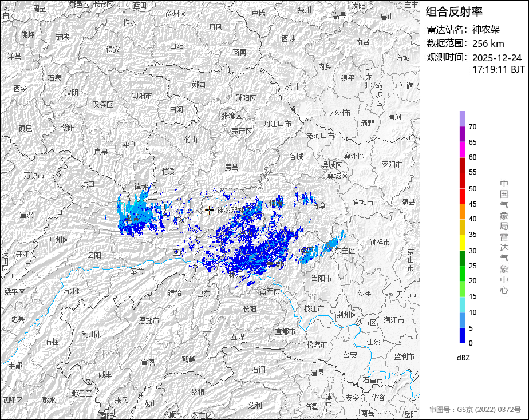Click the '利川市' map label
The width and height of the screenshot is (529, 420).
92,334
